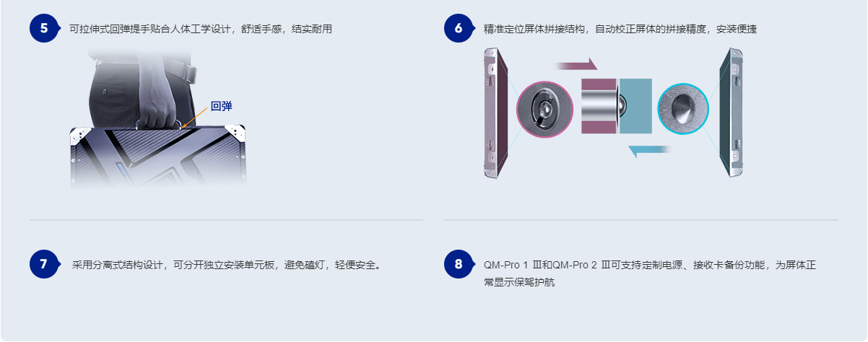Screen dimensions: 868x342
Task: Click the separated structure design text
Action: [227, 265]
